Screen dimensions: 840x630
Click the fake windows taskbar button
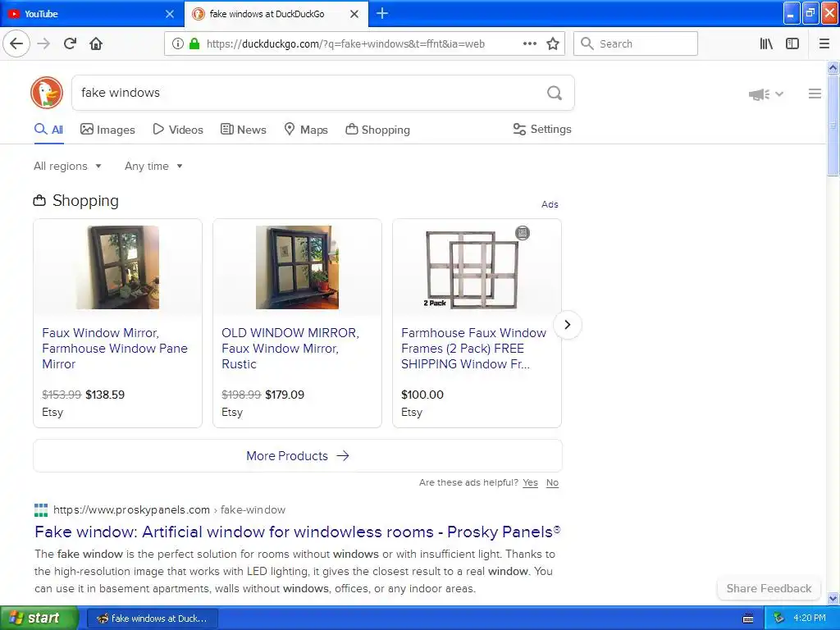153,619
